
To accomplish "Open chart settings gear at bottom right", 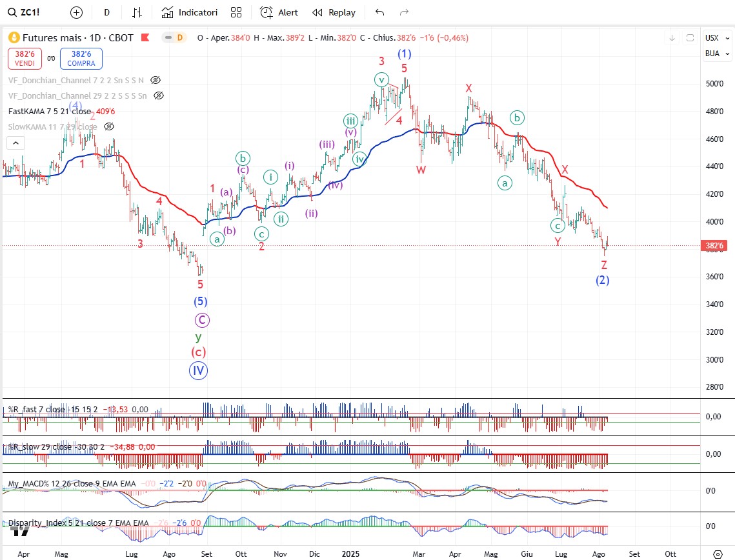I will 718,554.
